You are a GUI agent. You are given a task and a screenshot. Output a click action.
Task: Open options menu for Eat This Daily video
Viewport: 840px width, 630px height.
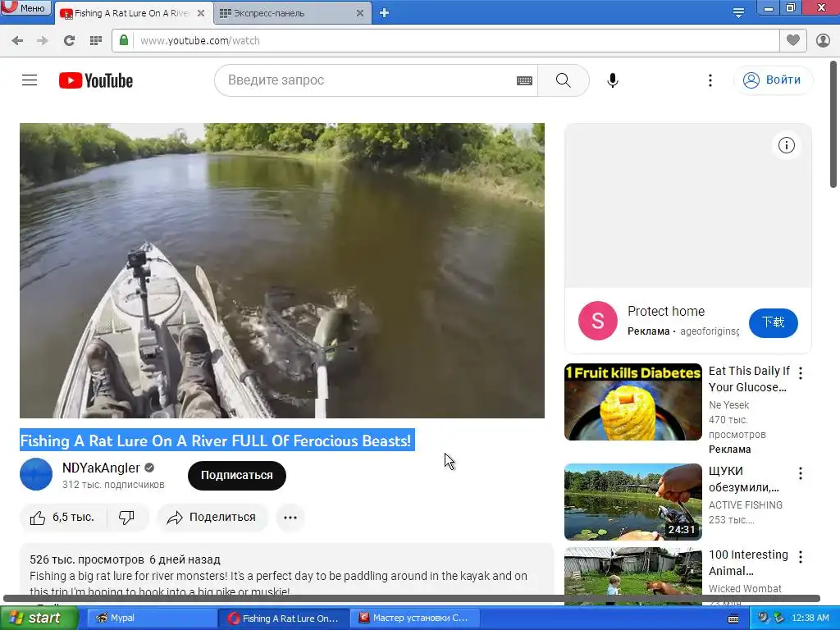pos(801,373)
